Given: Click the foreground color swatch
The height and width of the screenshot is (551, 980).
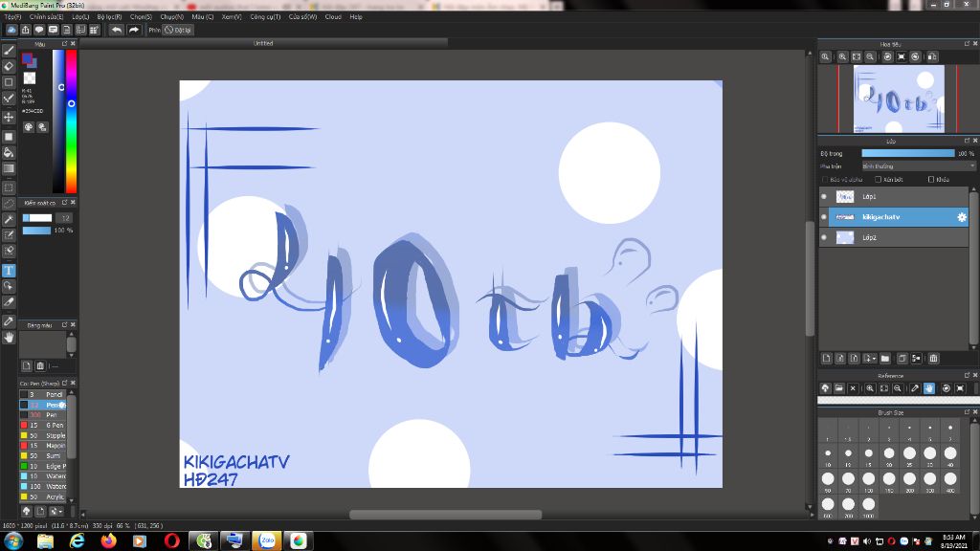Looking at the screenshot, I should coord(27,58).
